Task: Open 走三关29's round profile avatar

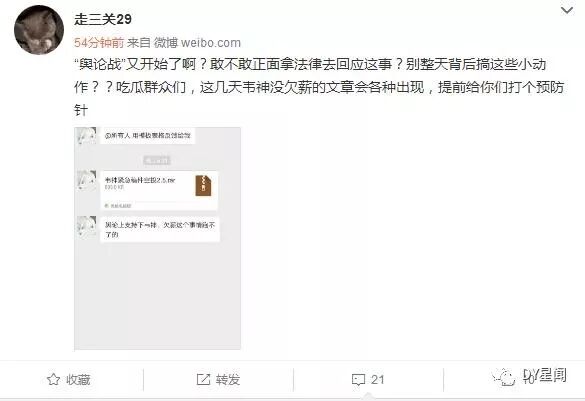Action: tap(39, 30)
